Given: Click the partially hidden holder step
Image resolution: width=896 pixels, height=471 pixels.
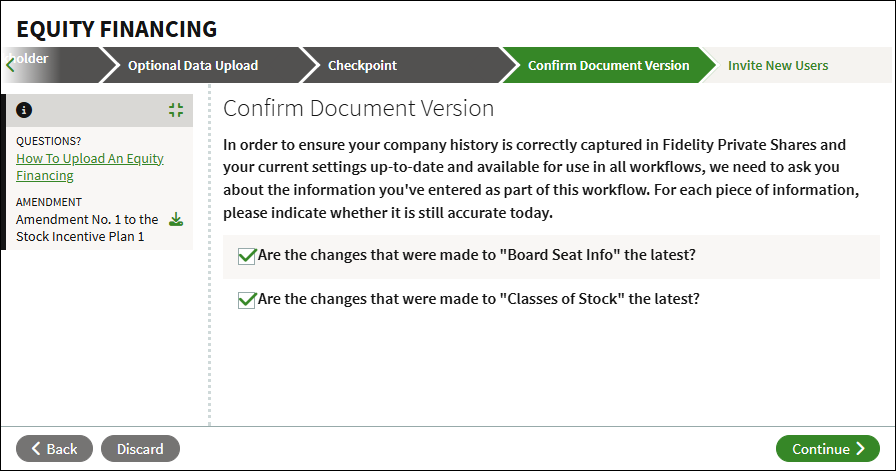Looking at the screenshot, I should click(x=51, y=65).
